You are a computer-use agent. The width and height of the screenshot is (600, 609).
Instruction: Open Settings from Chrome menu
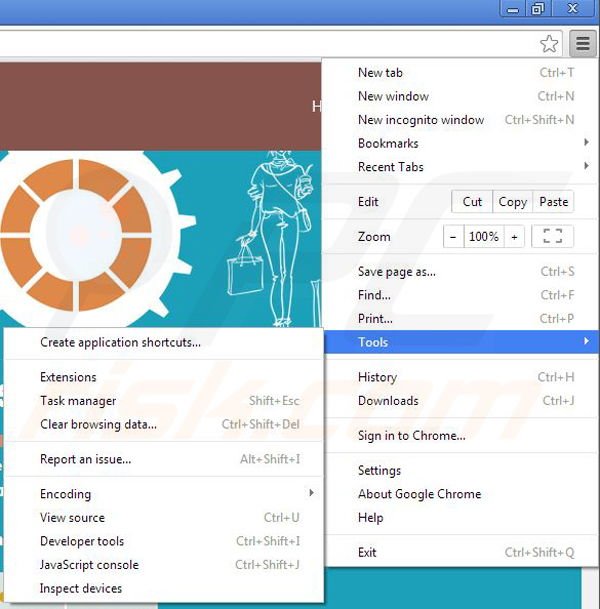tap(379, 470)
